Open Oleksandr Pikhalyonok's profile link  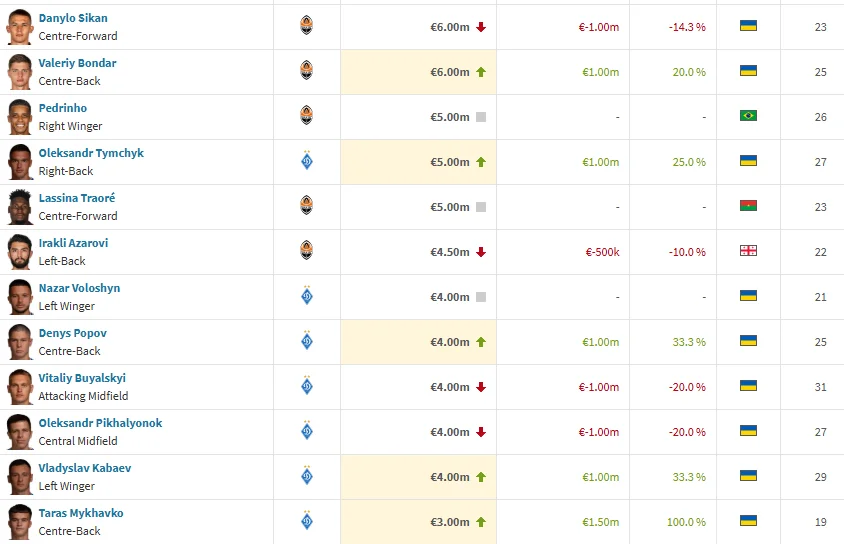(100, 423)
